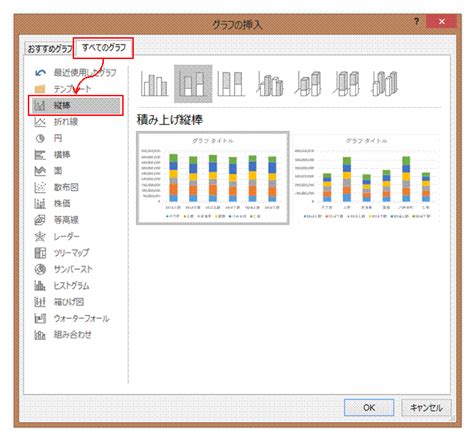Switch to the すべてのグラフ tab
Viewport: 474px width, 444px height.
(x=104, y=48)
